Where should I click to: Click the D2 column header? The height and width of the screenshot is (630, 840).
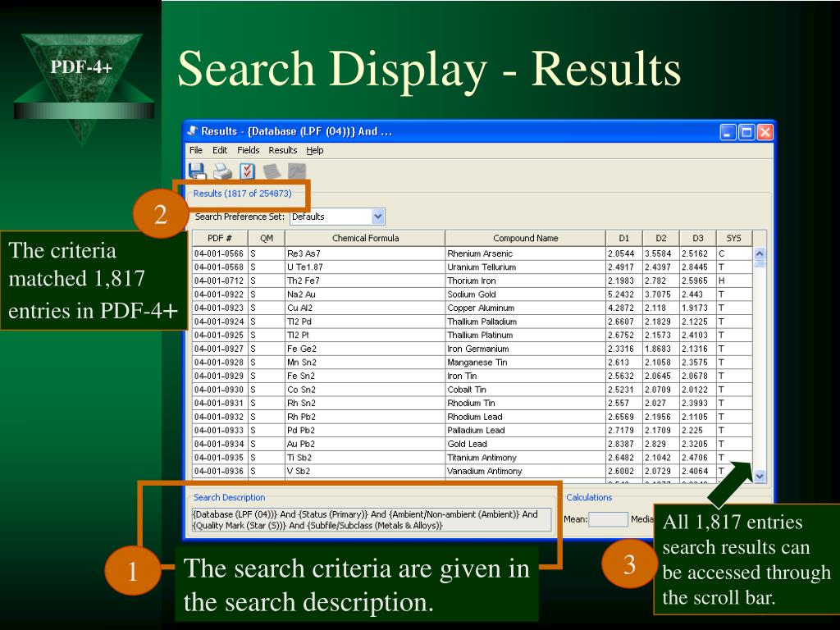pyautogui.click(x=661, y=239)
